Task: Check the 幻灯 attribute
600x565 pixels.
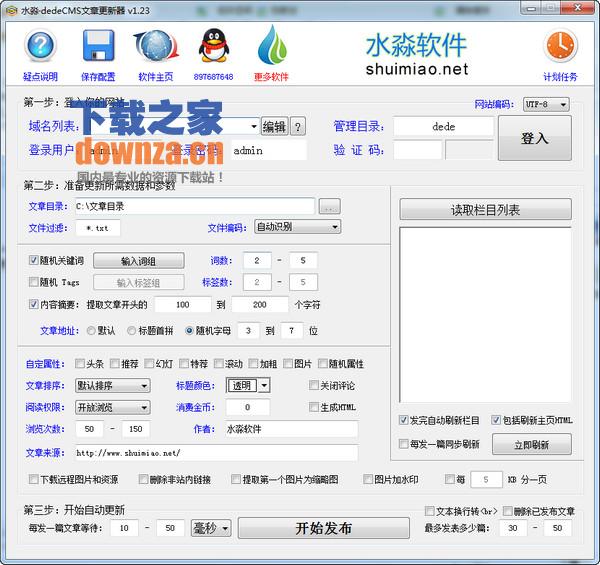Action: (x=149, y=363)
